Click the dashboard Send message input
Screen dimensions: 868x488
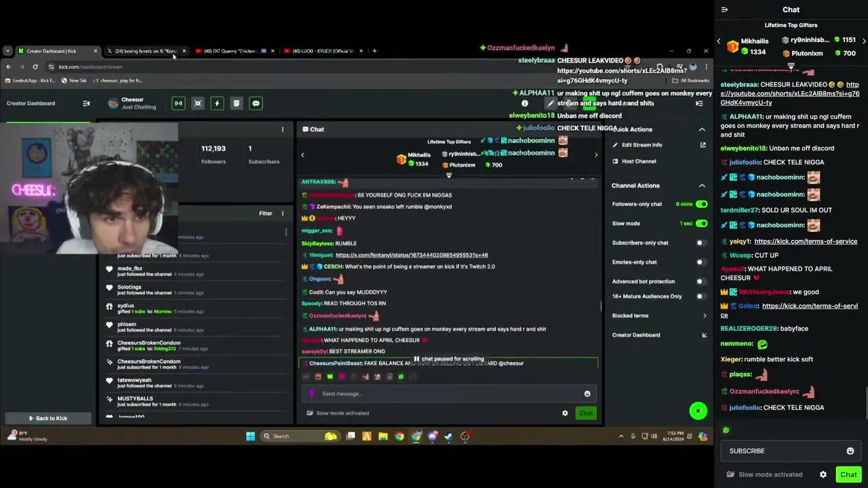448,394
